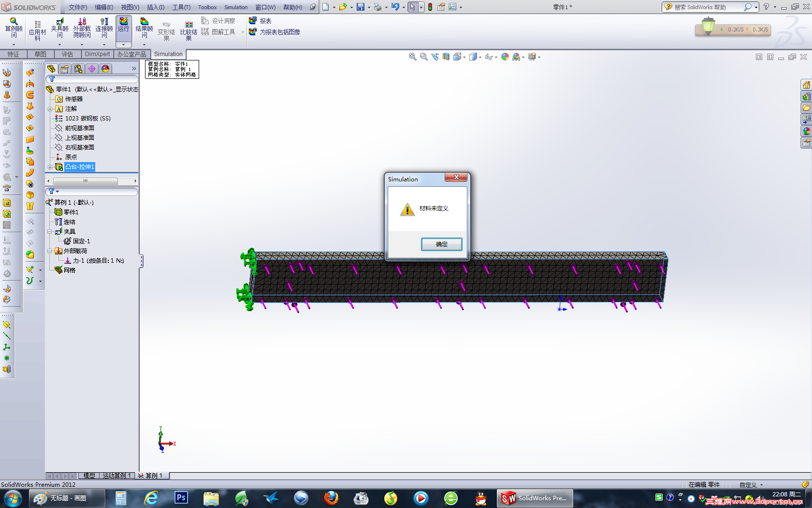Click the Edit Appearance color ball icon
The height and width of the screenshot is (508, 812).
pyautogui.click(x=505, y=57)
